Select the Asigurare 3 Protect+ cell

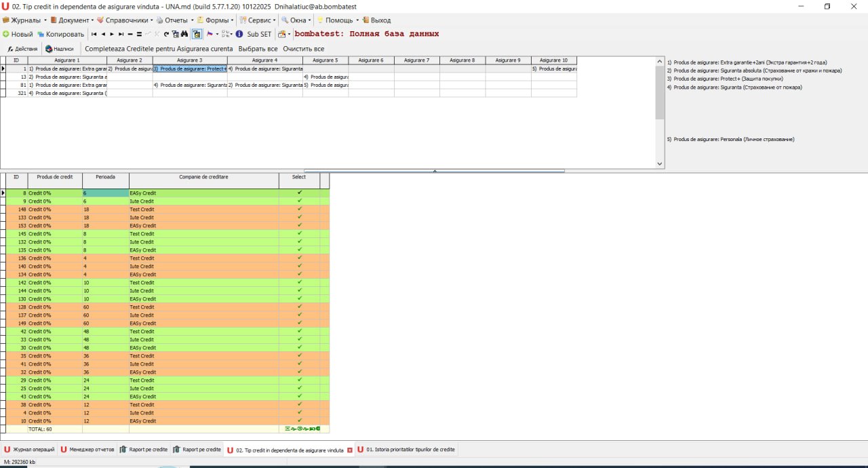point(190,69)
